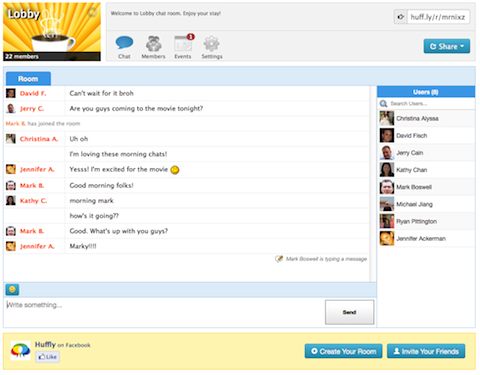Select the huff.ly room URL field
The width and height of the screenshot is (480, 375).
(438, 17)
